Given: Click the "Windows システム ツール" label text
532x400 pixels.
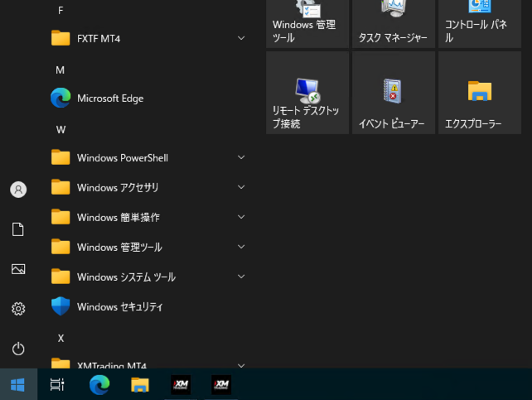Looking at the screenshot, I should (x=126, y=277).
